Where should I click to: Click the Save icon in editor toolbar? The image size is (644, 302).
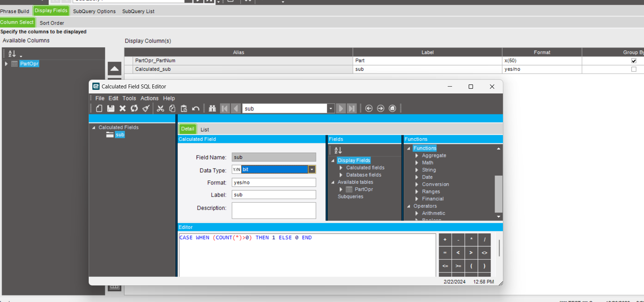[x=111, y=109]
